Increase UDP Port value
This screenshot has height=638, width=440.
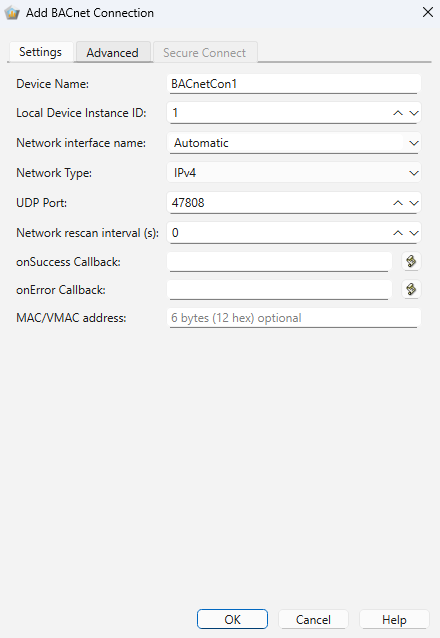[x=398, y=203]
